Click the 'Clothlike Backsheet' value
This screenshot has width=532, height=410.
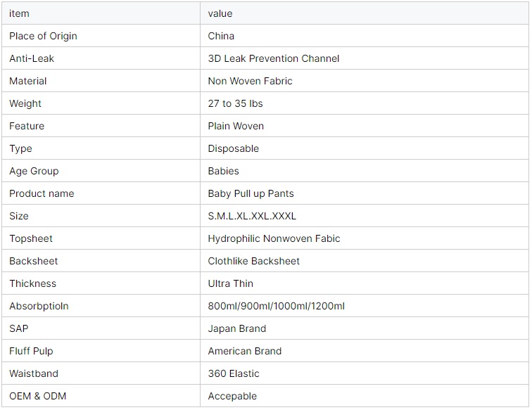253,261
